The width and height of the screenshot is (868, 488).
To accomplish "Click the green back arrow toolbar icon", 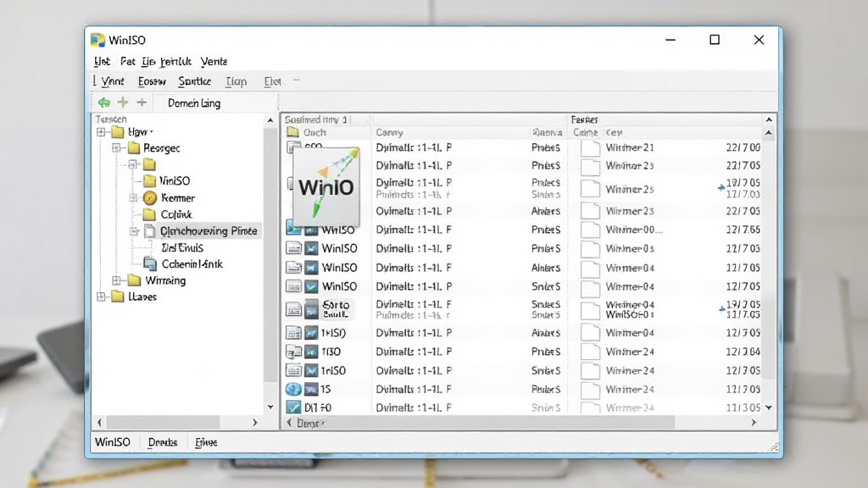I will (104, 103).
